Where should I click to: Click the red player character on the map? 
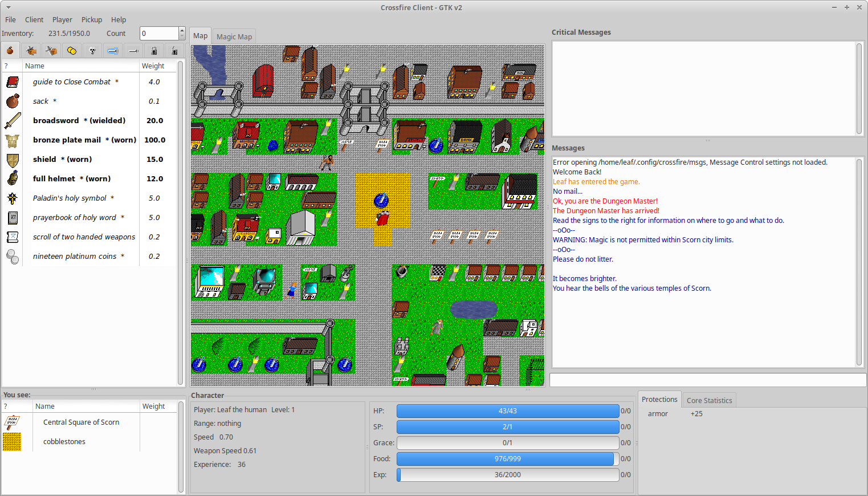382,218
